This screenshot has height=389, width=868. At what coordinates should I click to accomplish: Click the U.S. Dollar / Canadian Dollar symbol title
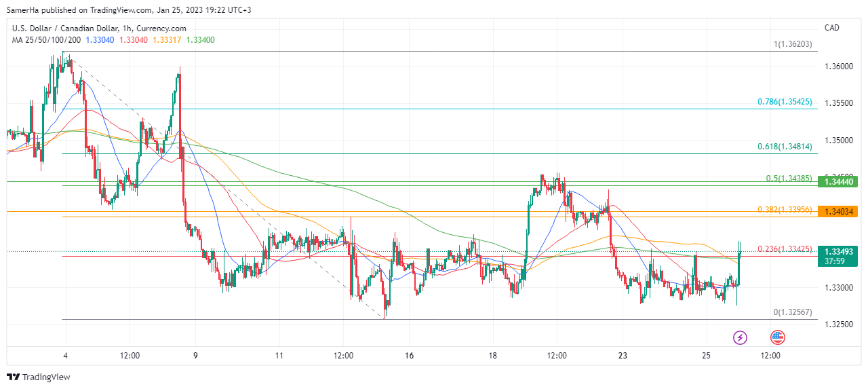71,28
